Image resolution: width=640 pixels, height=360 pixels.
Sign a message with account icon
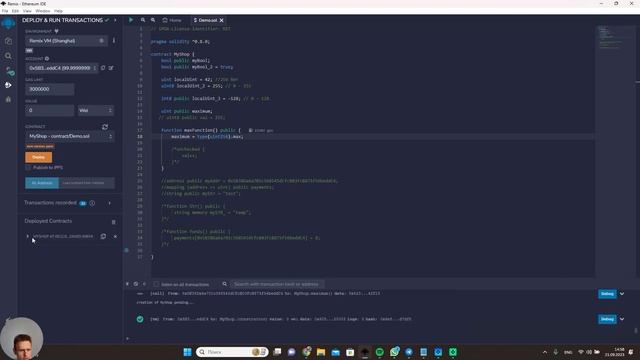111,68
